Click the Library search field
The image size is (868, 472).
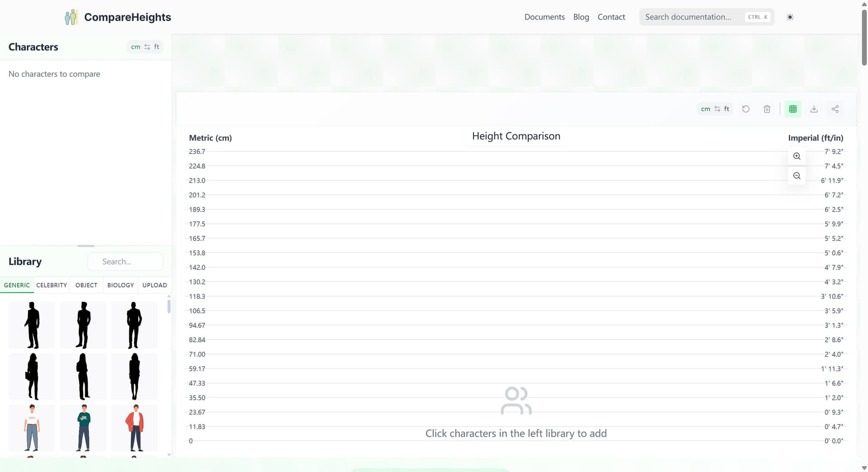coord(125,262)
